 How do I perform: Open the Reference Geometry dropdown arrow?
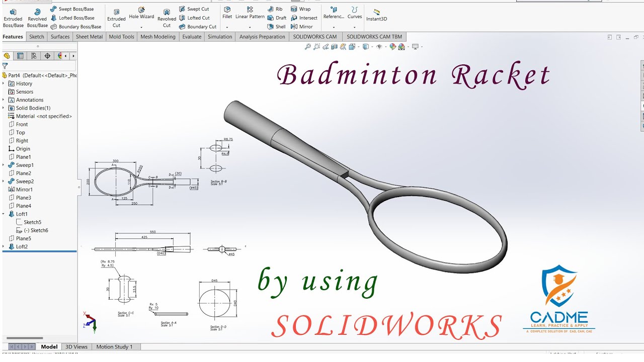pos(334,27)
